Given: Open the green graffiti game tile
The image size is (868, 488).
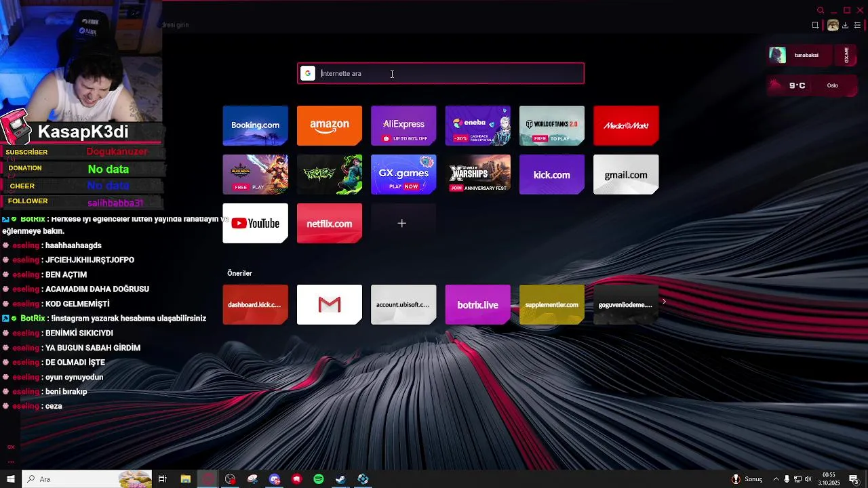Looking at the screenshot, I should 330,174.
